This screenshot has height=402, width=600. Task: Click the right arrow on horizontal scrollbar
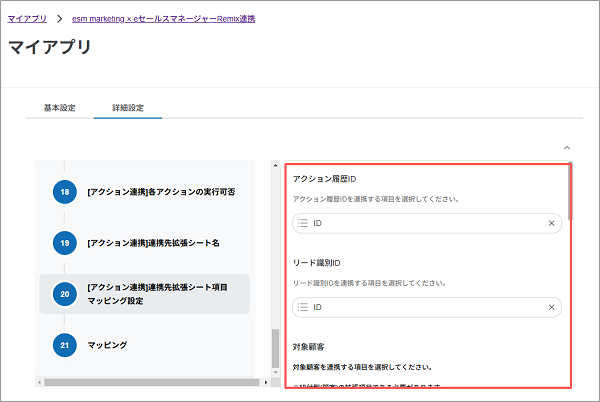pyautogui.click(x=267, y=382)
